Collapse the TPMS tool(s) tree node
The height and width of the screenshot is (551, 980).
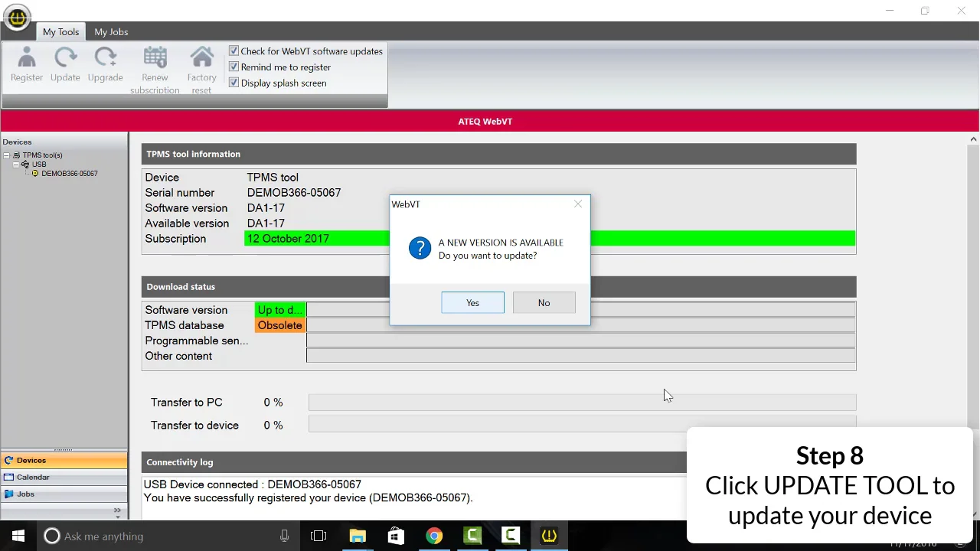click(7, 155)
